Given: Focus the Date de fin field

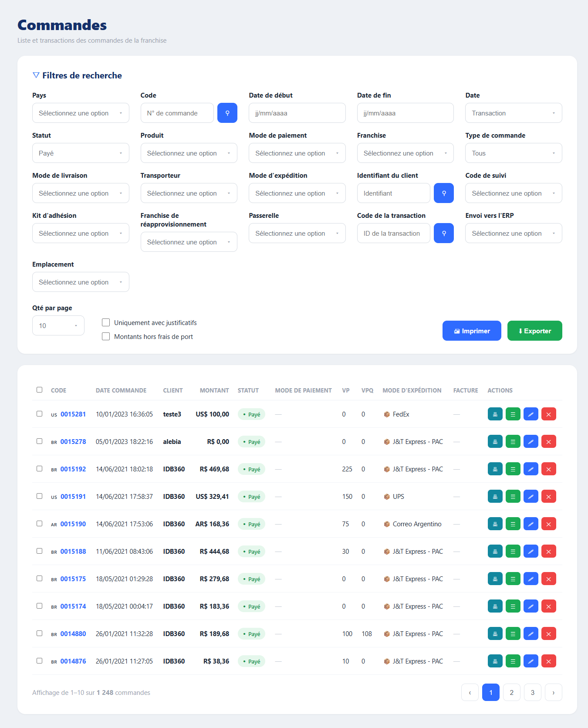Looking at the screenshot, I should coord(405,113).
